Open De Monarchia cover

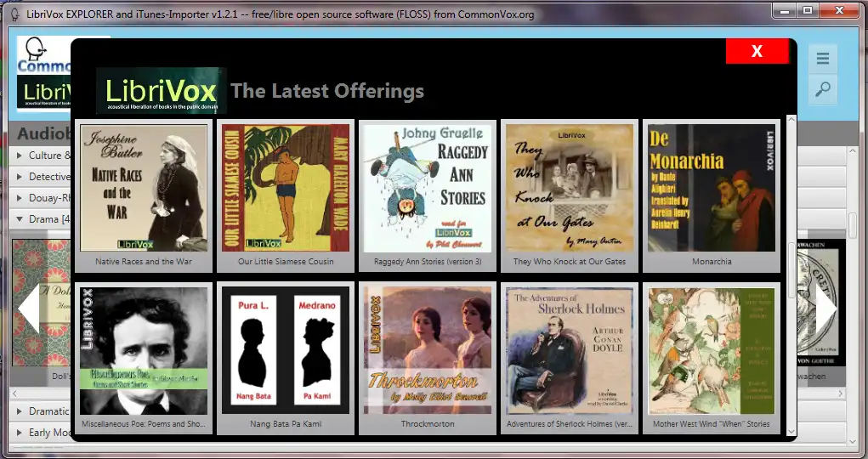pos(712,188)
